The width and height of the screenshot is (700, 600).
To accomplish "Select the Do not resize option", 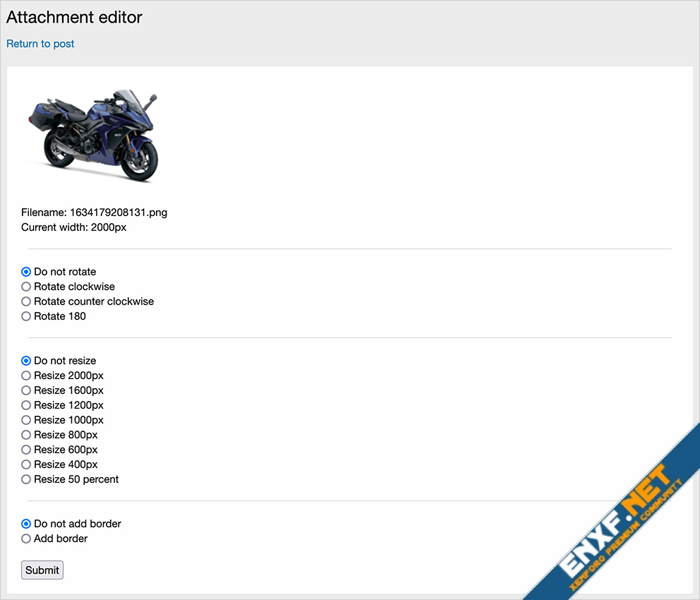I will [26, 361].
